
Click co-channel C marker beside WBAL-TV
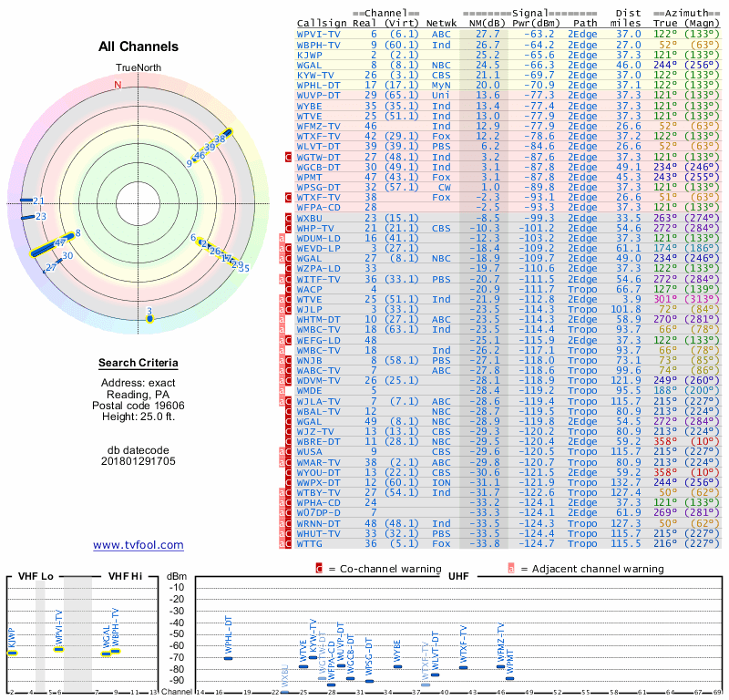coord(288,412)
